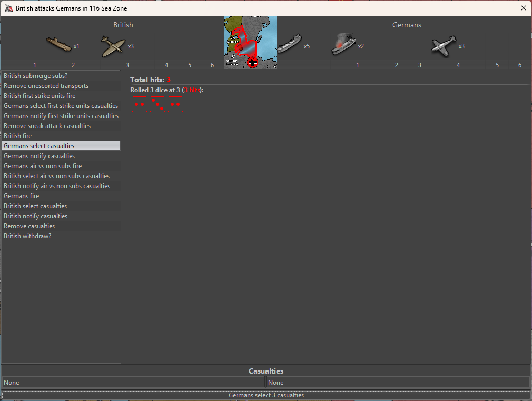This screenshot has height=401, width=532.
Task: Click the British submarine unit icon
Action: (x=58, y=45)
